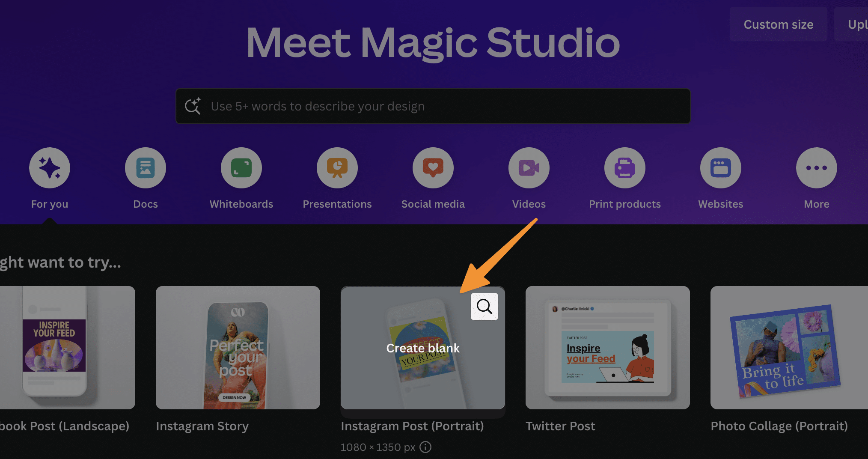Select the Twitter Post template
The width and height of the screenshot is (868, 459).
tap(607, 348)
